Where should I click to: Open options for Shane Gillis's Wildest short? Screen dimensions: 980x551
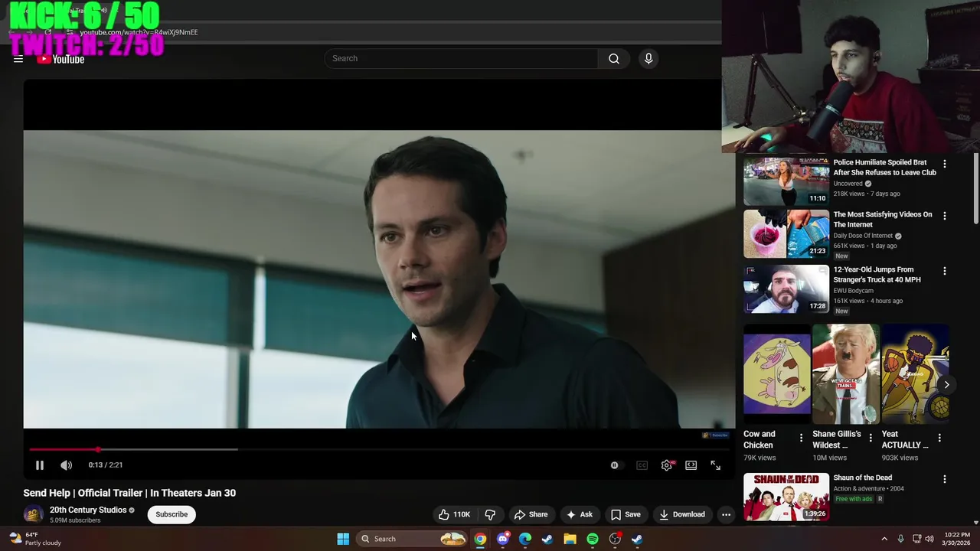(x=870, y=438)
